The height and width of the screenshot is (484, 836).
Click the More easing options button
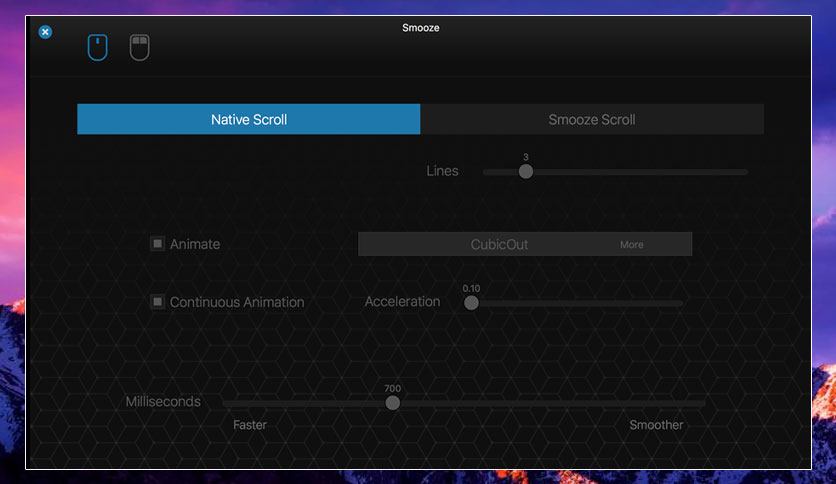pos(631,245)
